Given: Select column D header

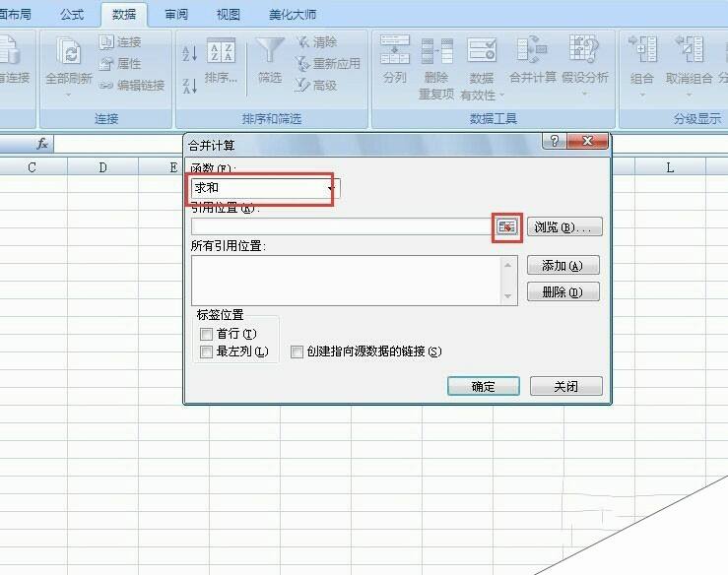Looking at the screenshot, I should (x=102, y=167).
